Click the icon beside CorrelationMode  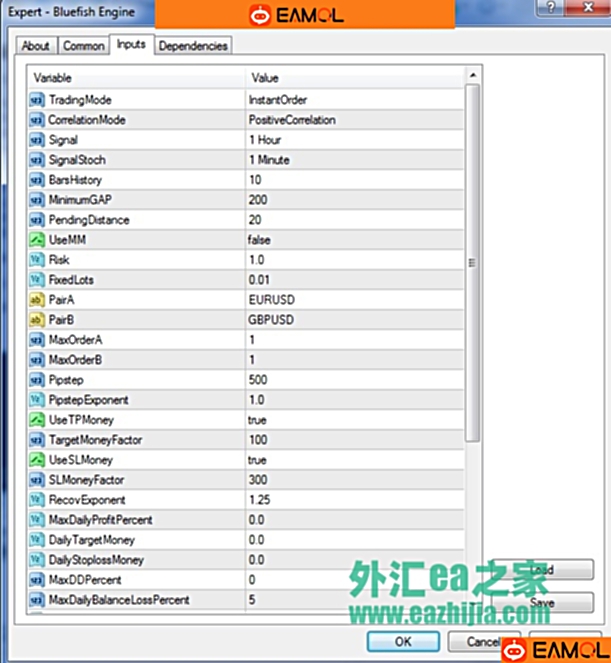37,120
